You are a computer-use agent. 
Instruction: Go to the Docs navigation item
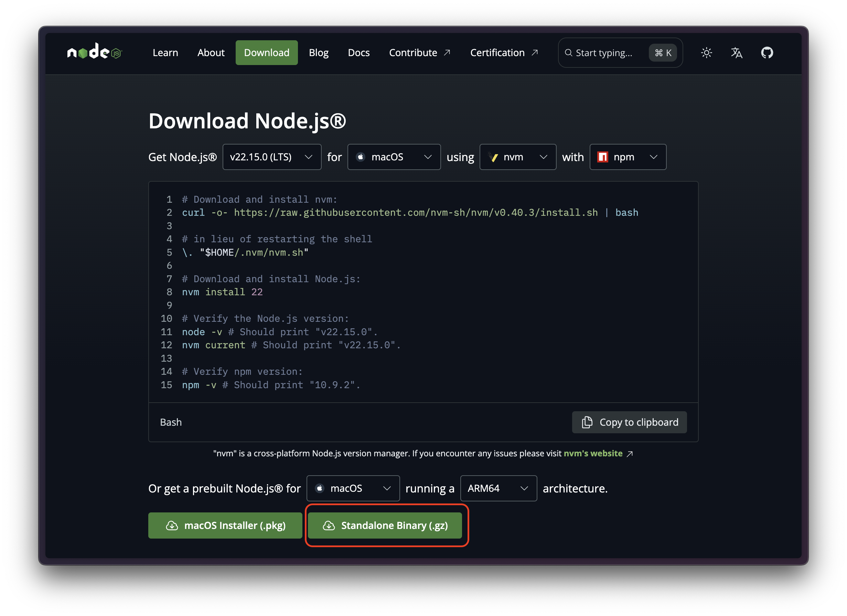pos(358,53)
